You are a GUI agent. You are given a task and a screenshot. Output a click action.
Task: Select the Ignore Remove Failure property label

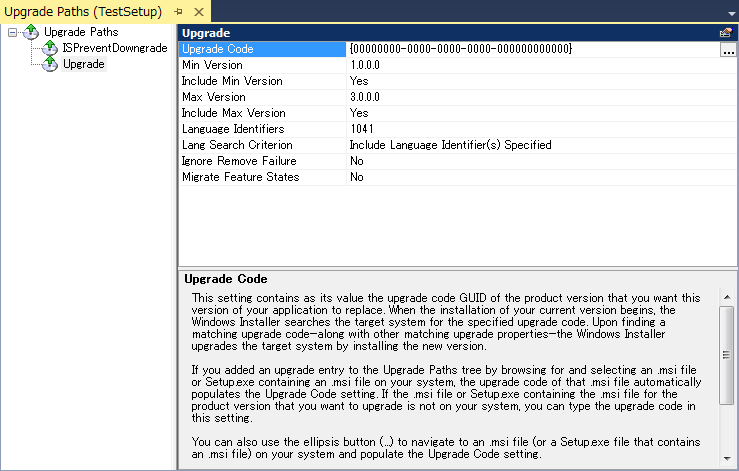click(239, 161)
